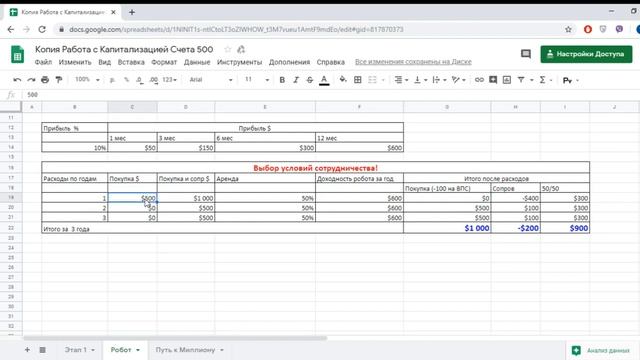The height and width of the screenshot is (360, 640).
Task: Open Google Sheets home icon
Action: click(x=18, y=55)
